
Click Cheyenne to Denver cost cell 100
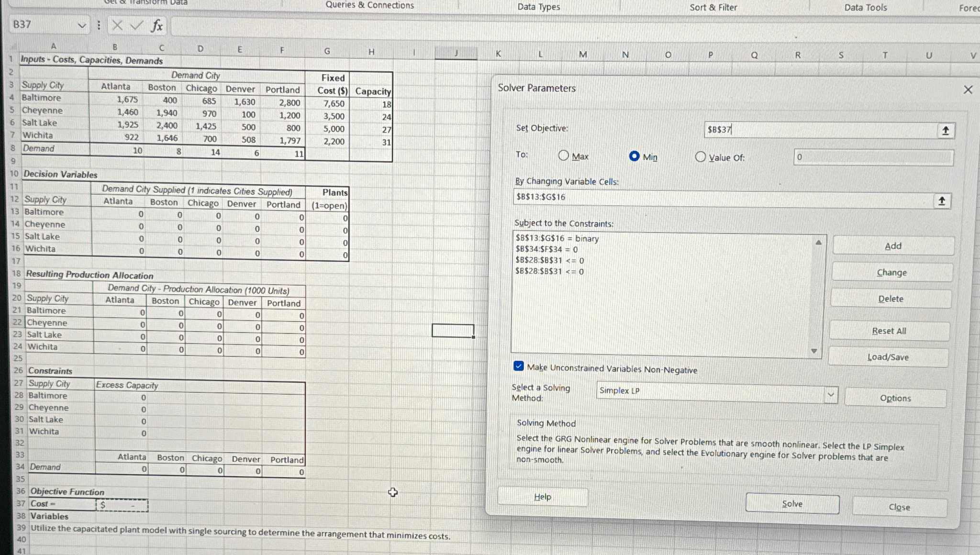[x=241, y=114]
